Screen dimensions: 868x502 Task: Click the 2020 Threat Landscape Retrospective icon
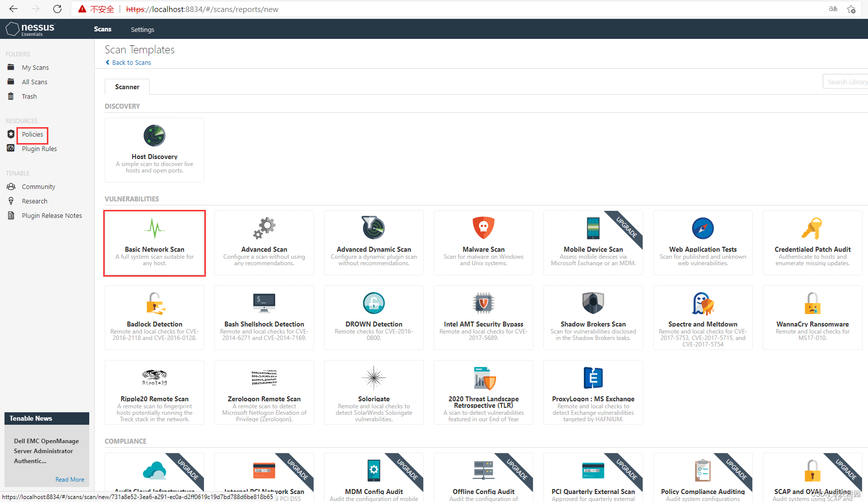pos(485,378)
